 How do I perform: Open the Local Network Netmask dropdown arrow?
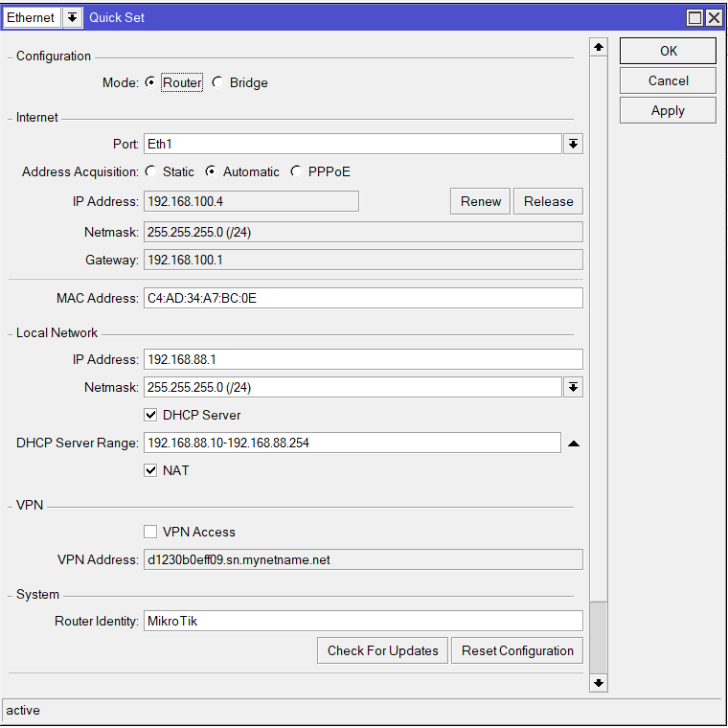(573, 387)
